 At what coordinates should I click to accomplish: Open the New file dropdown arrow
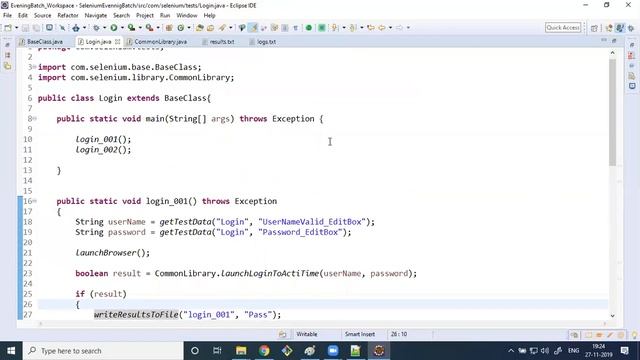coord(16,28)
